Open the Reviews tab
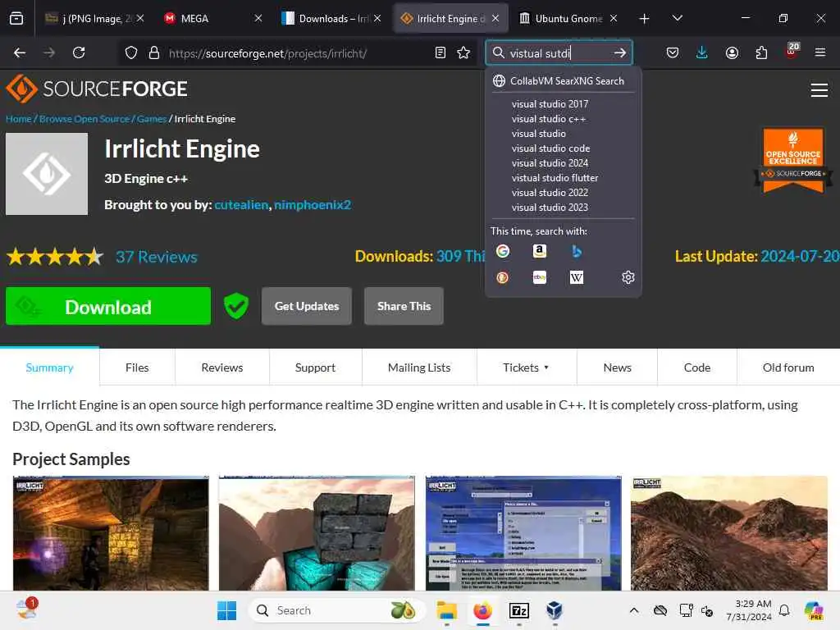 tap(221, 367)
